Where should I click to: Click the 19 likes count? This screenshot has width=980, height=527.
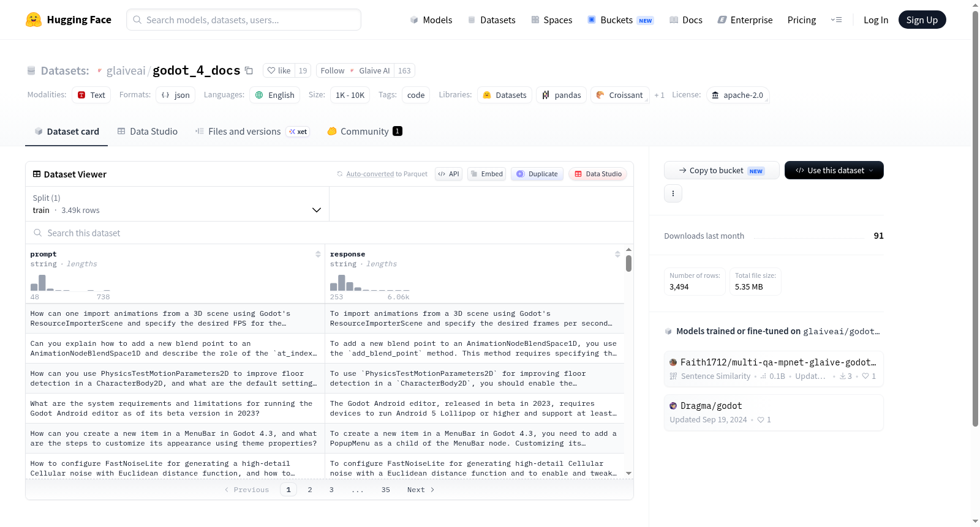(x=303, y=70)
